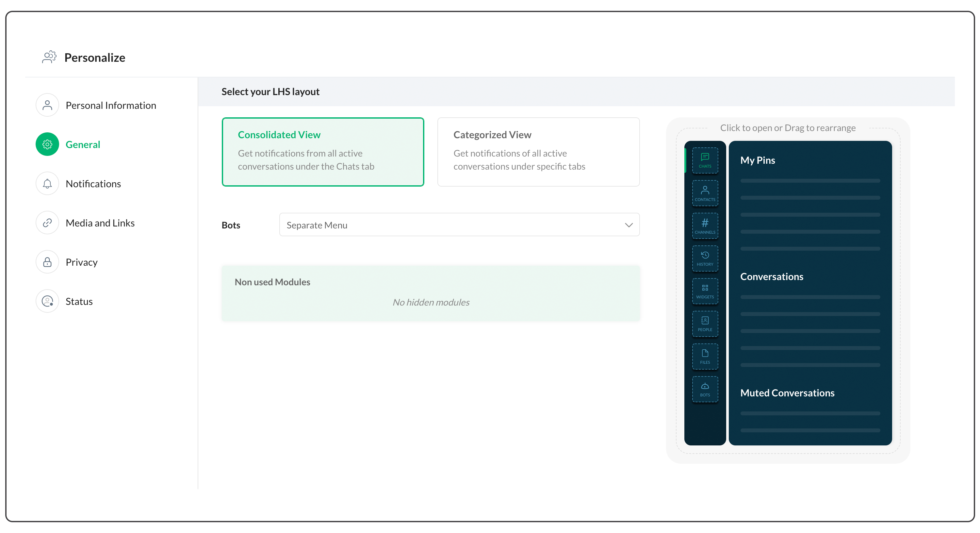
Task: Open the Status settings section
Action: click(x=79, y=302)
